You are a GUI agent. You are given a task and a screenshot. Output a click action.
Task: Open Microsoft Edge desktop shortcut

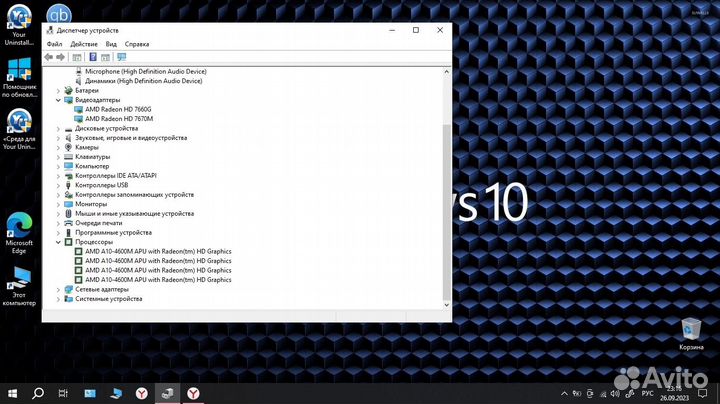pos(19,233)
